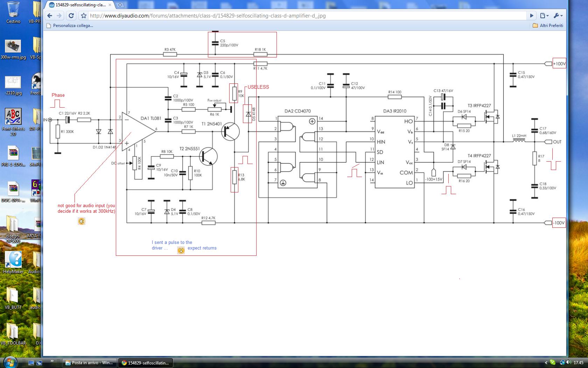This screenshot has width=588, height=368.
Task: Bookmark this page with the star icon
Action: [84, 15]
